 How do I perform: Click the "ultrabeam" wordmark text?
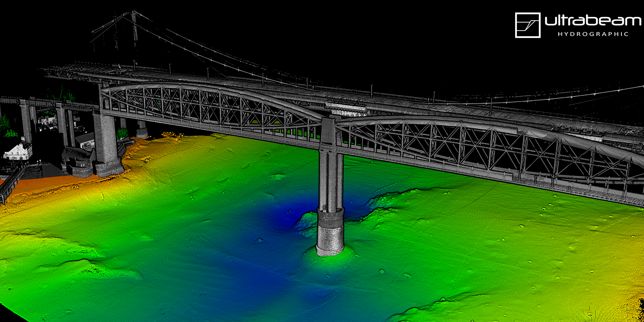point(593,21)
